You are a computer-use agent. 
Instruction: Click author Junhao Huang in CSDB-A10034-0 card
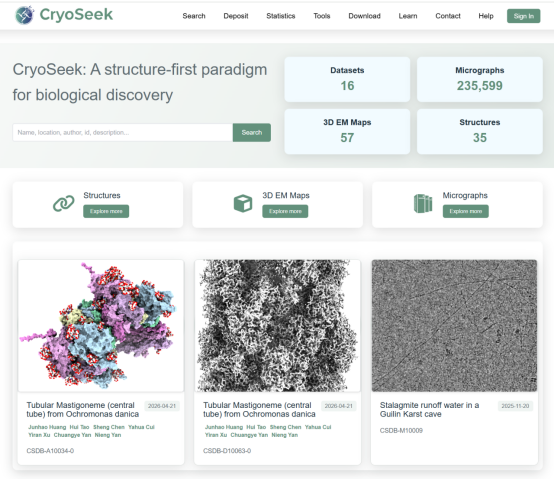[47, 427]
